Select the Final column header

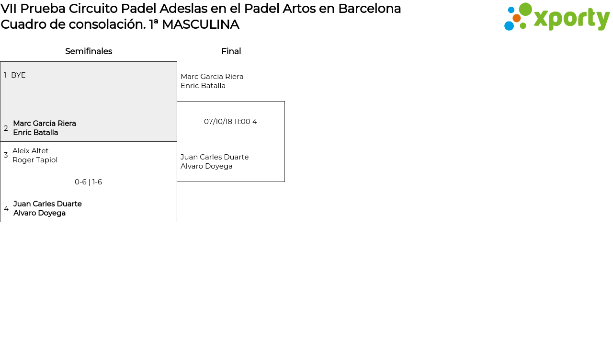pyautogui.click(x=231, y=51)
